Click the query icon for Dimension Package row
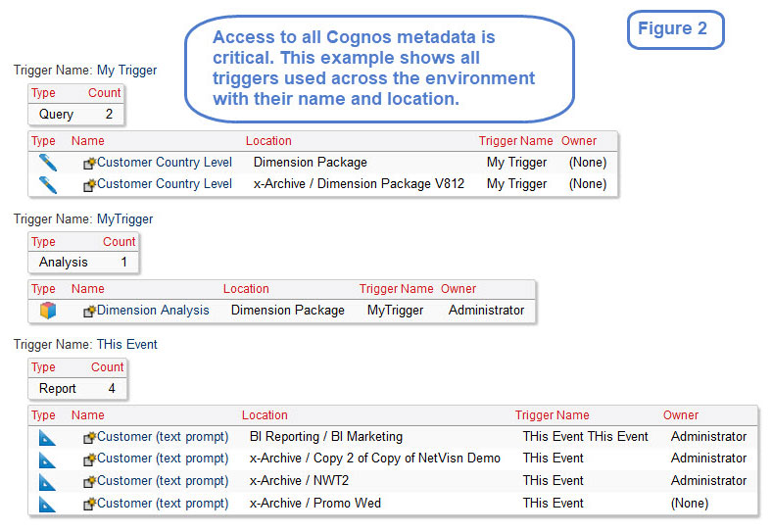772x532 pixels. point(48,162)
